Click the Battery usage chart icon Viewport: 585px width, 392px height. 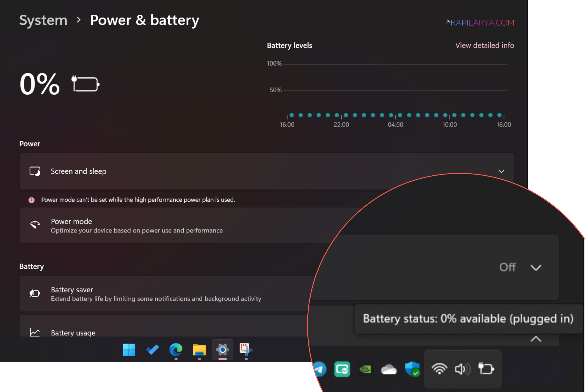[35, 332]
